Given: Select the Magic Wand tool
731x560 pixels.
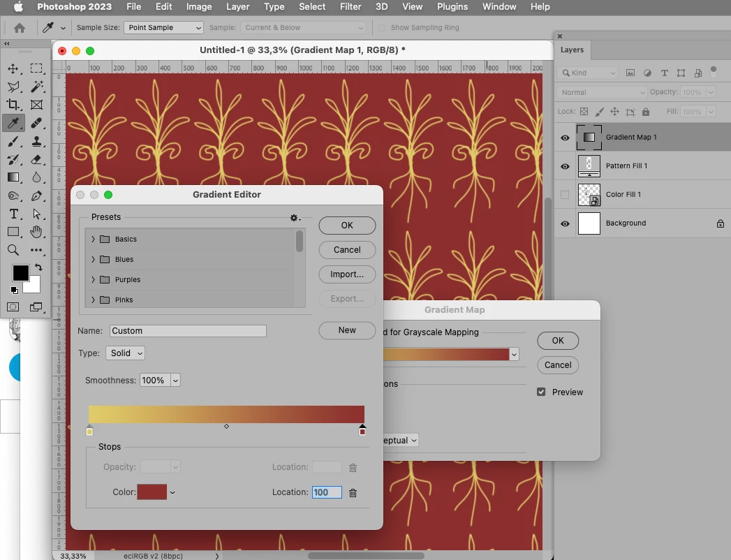Looking at the screenshot, I should [x=36, y=87].
